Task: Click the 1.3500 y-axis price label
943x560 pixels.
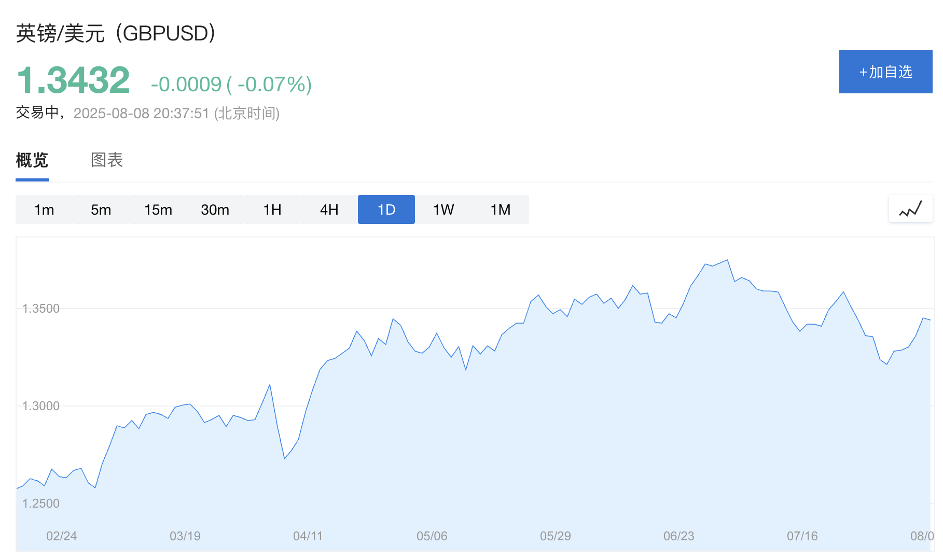Action: tap(41, 309)
